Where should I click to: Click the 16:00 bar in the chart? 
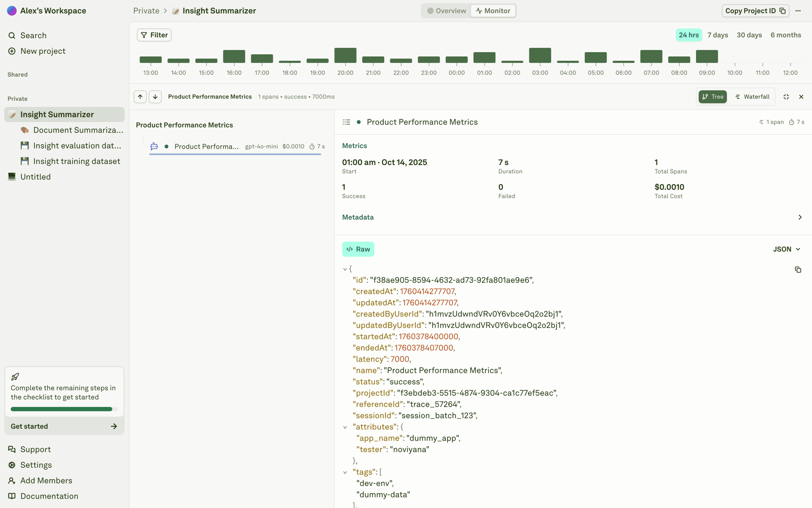234,57
